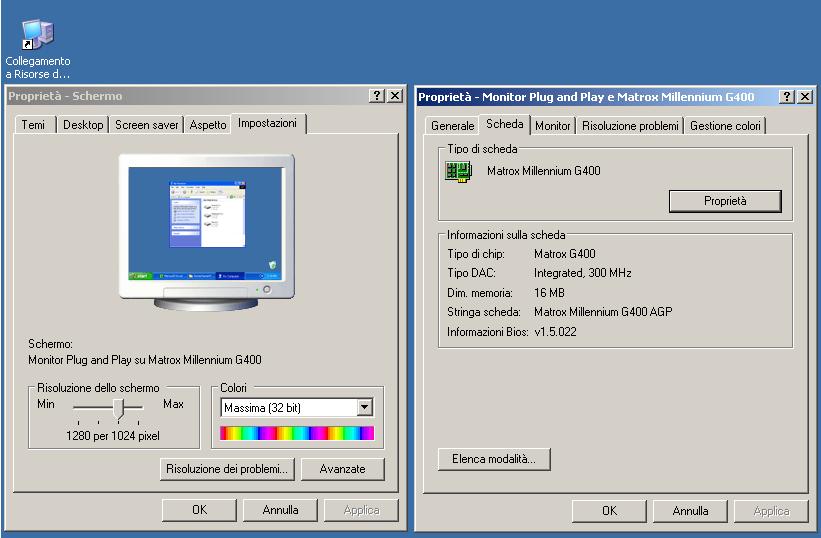Click the Matrox Millennium G400 card icon
The width and height of the screenshot is (821, 538).
pyautogui.click(x=459, y=172)
